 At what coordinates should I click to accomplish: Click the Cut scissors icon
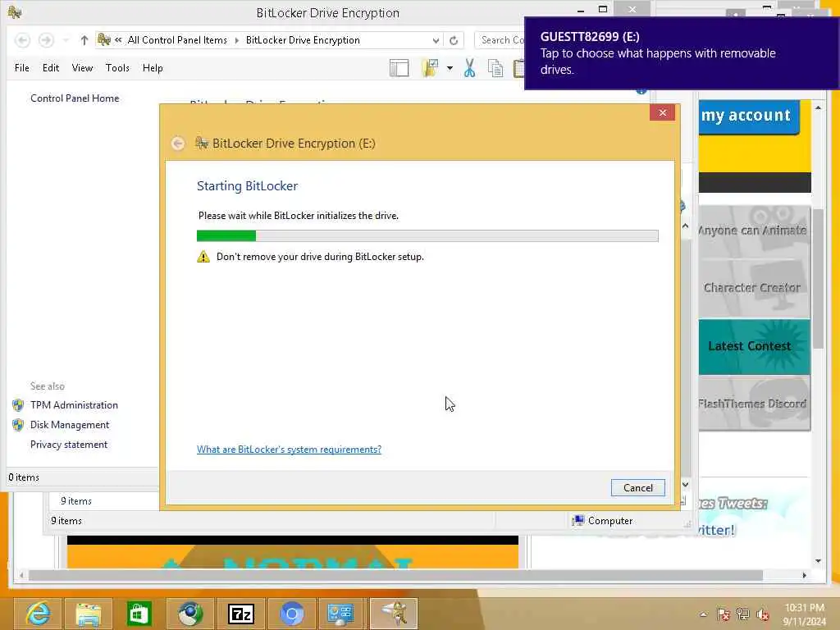click(x=469, y=68)
